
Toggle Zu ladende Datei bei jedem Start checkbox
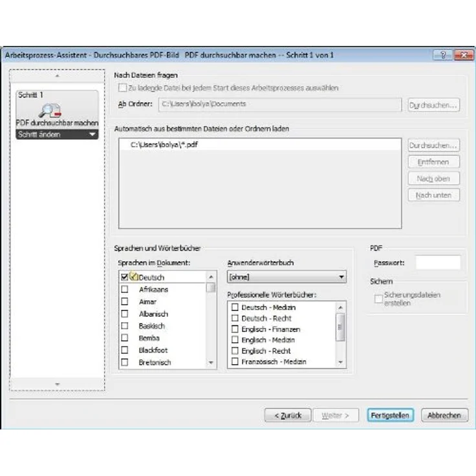(x=123, y=88)
